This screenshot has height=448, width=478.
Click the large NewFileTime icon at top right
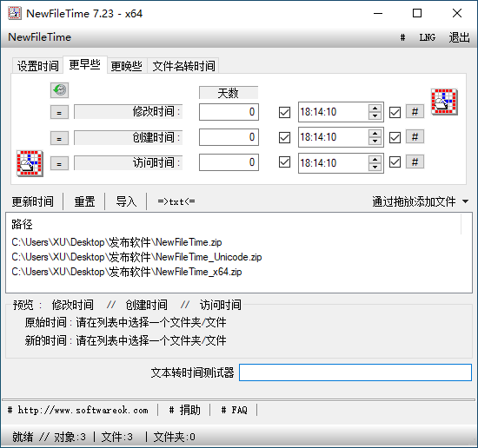coord(444,102)
